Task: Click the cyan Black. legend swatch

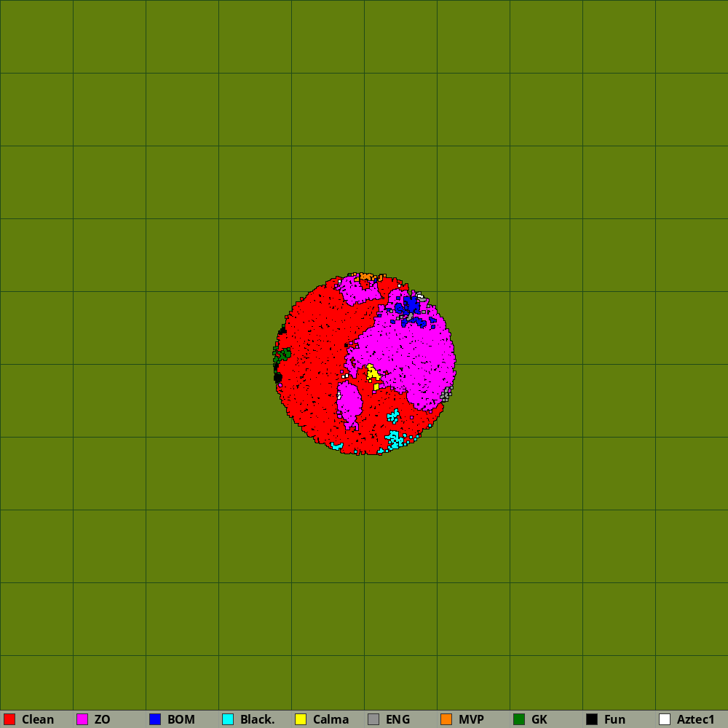Action: click(x=228, y=719)
